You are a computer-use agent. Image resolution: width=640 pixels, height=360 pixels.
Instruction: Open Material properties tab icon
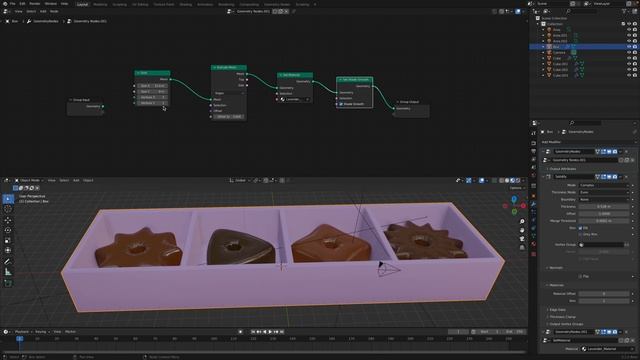533,244
